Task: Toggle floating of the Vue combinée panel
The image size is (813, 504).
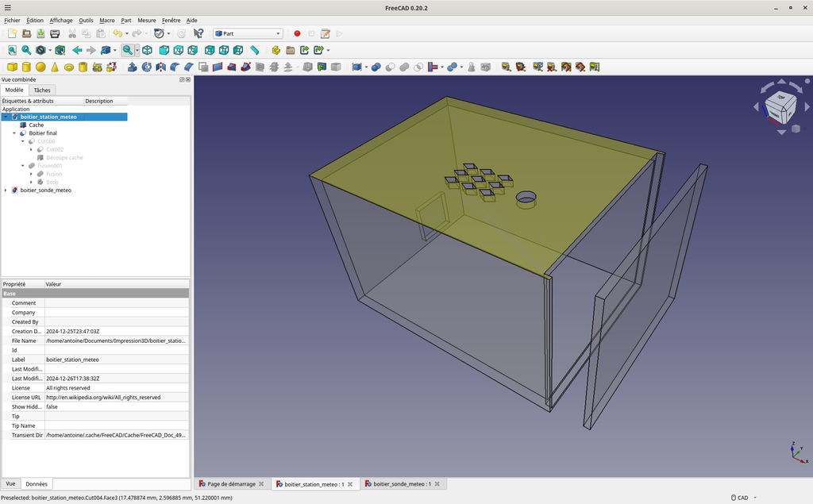Action: coord(182,79)
